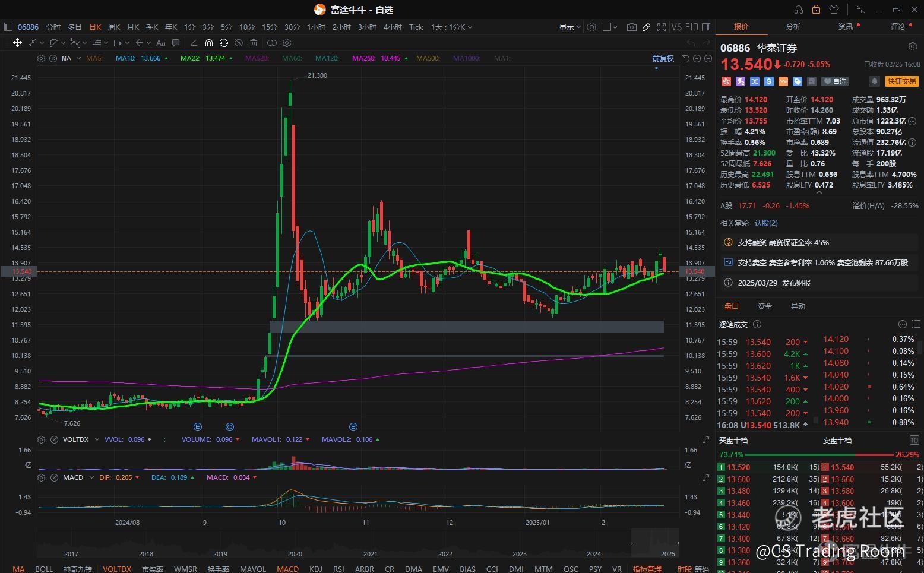The image size is (924, 573).
Task: Open the 资讯 news tab
Action: (x=846, y=27)
